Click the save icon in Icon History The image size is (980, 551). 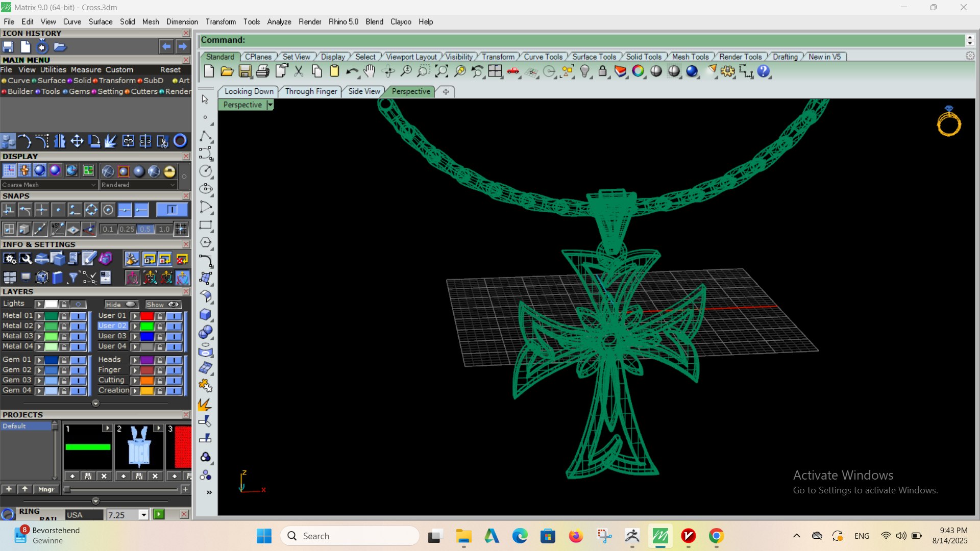coord(8,47)
